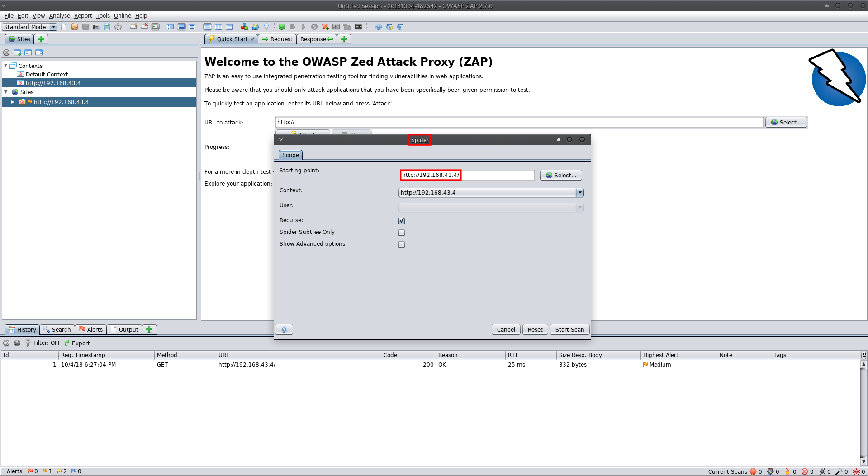Open the disabled User dropdown in the Spider dialog
The height and width of the screenshot is (476, 868).
(x=491, y=208)
